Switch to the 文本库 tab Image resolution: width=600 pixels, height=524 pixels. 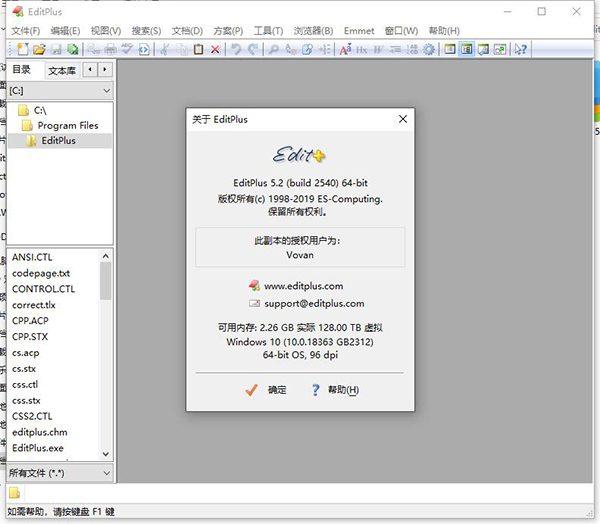point(62,70)
